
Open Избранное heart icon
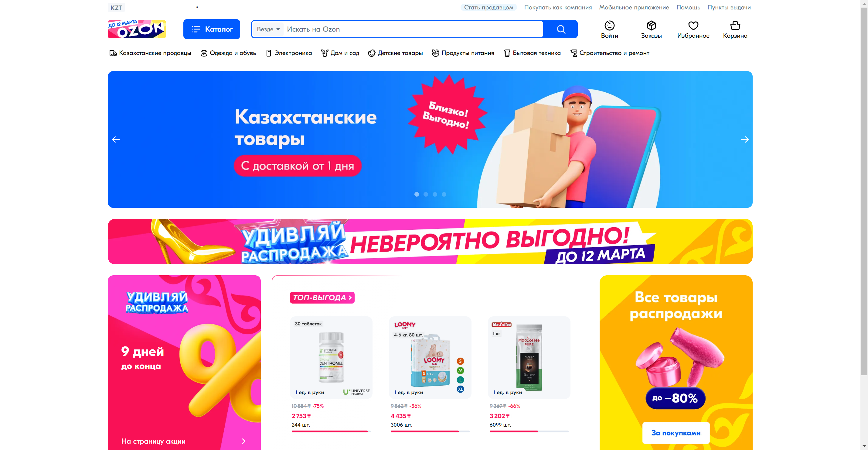(x=693, y=26)
